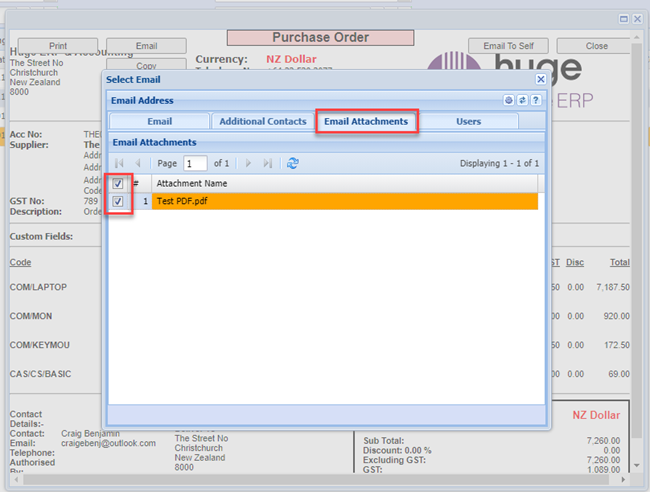
Task: Close the Select Email dialog
Action: 540,79
